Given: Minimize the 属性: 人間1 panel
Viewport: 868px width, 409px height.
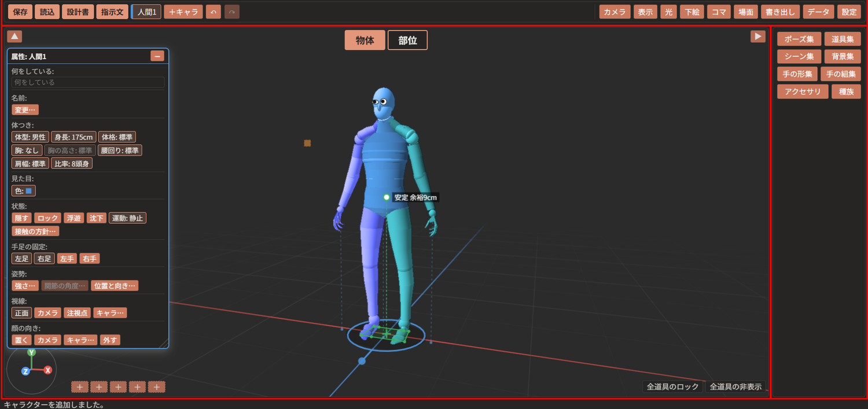Looking at the screenshot, I should coord(157,56).
